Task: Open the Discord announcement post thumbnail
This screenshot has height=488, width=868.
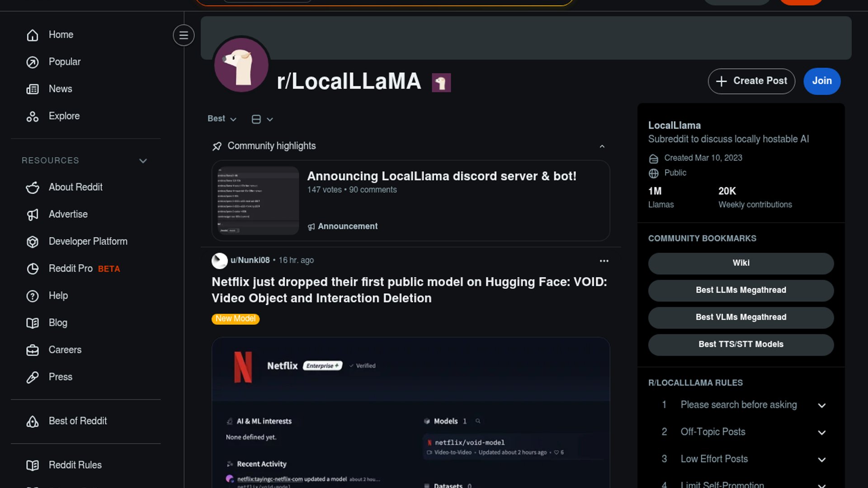Action: [256, 200]
